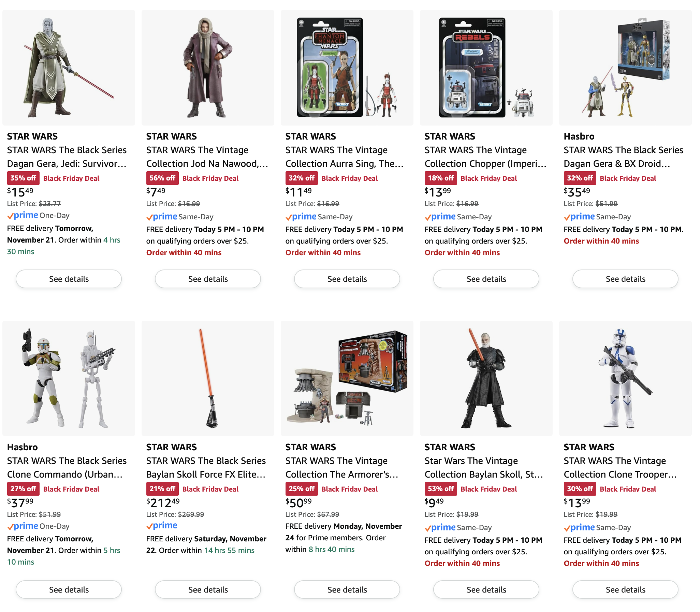The width and height of the screenshot is (700, 612).
Task: Click the Jod Na Nawood figure image
Action: 208,68
